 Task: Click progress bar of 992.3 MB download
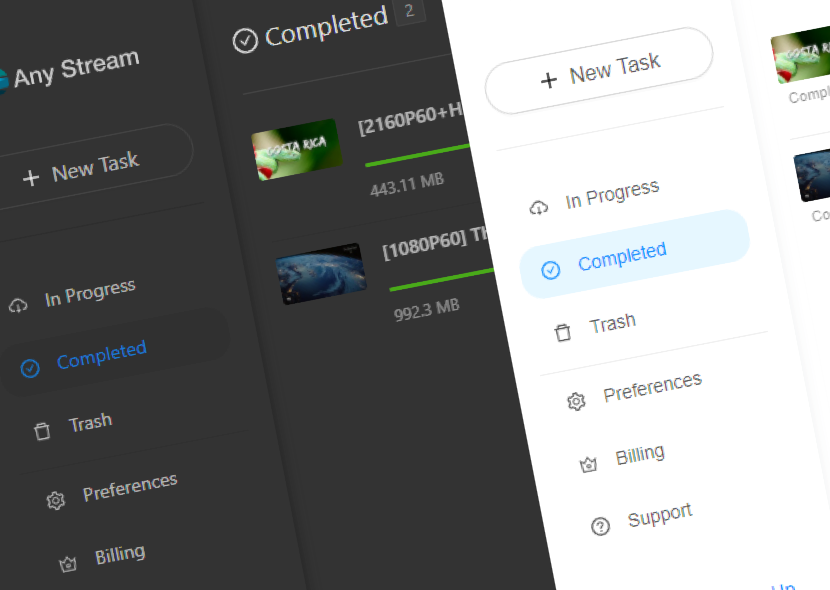(x=441, y=279)
